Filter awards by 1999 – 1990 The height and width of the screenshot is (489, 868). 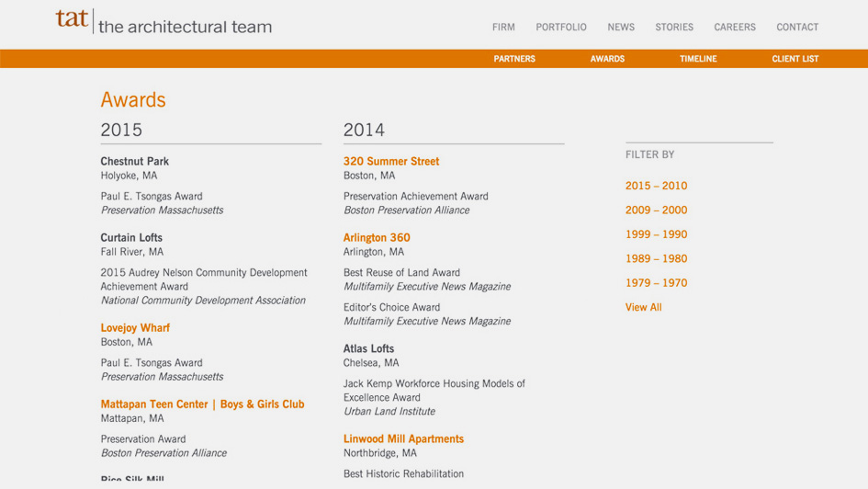coord(656,234)
